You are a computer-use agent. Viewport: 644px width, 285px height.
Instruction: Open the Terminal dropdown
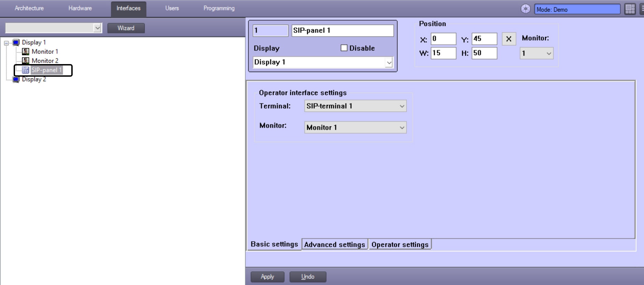[x=402, y=106]
